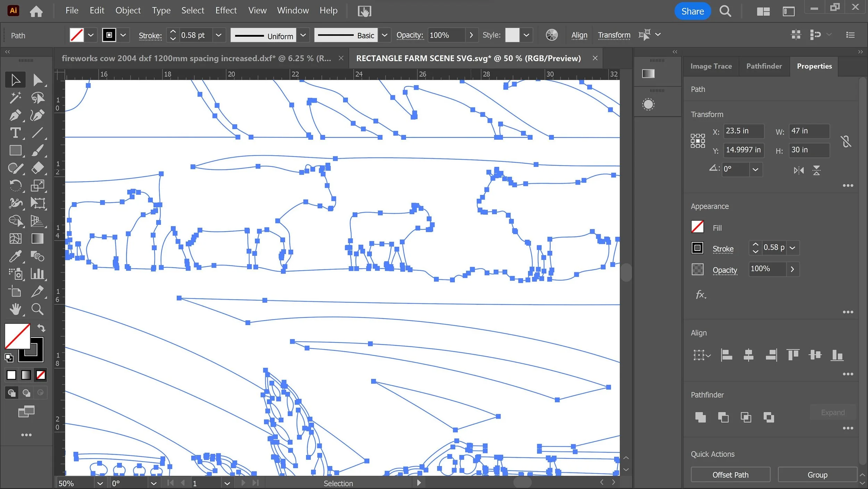Expand the rotation angle dropdown in Transform
The height and width of the screenshot is (489, 868).
(x=755, y=170)
